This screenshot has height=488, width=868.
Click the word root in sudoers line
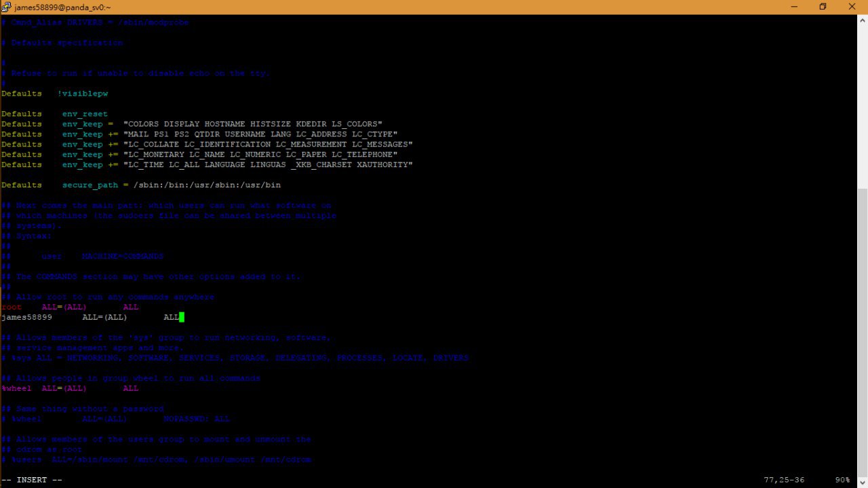[12, 307]
